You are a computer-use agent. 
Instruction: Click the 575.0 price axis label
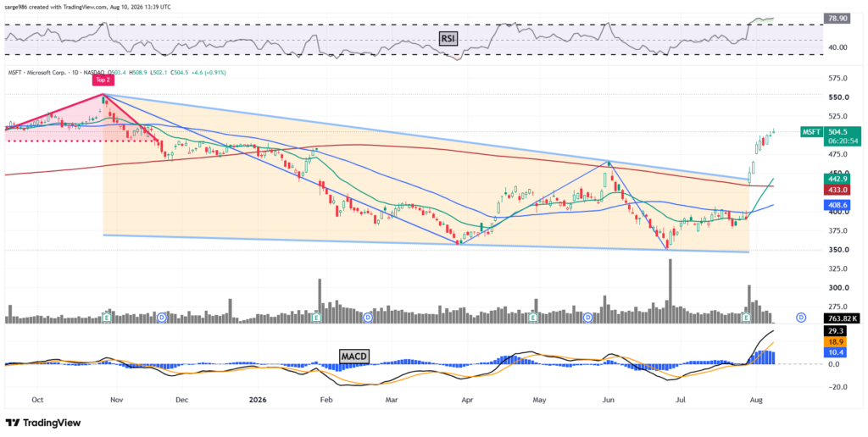click(837, 79)
